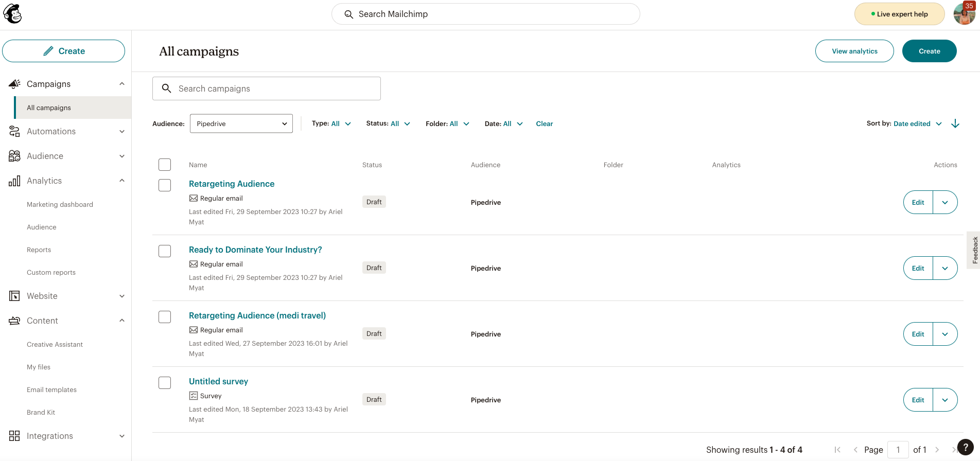Open actions dropdown for Untitled survey

pos(945,400)
